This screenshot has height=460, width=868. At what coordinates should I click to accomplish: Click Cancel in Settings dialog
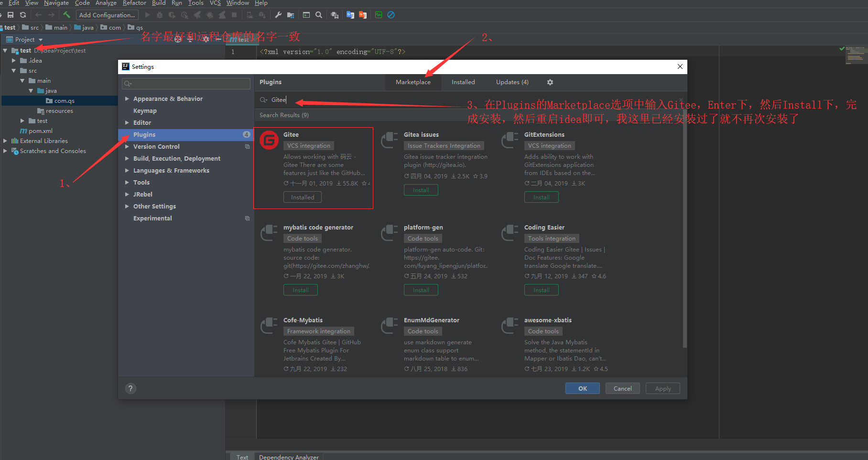623,388
